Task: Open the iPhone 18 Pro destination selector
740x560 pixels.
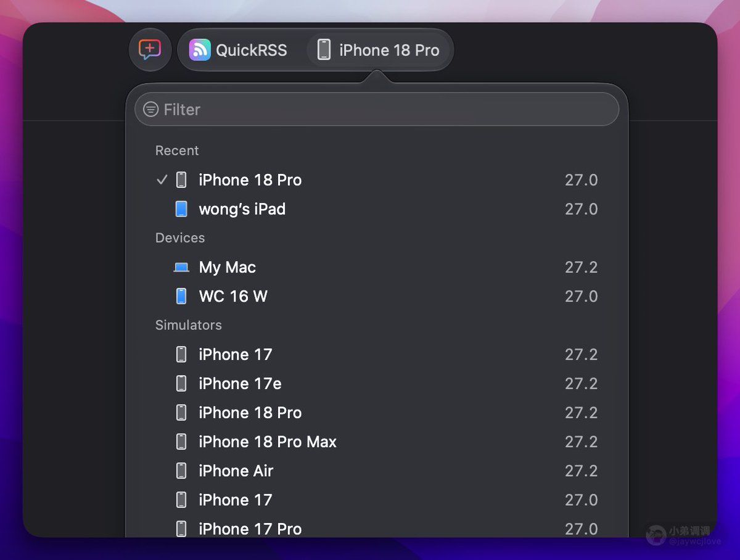Action: (379, 50)
